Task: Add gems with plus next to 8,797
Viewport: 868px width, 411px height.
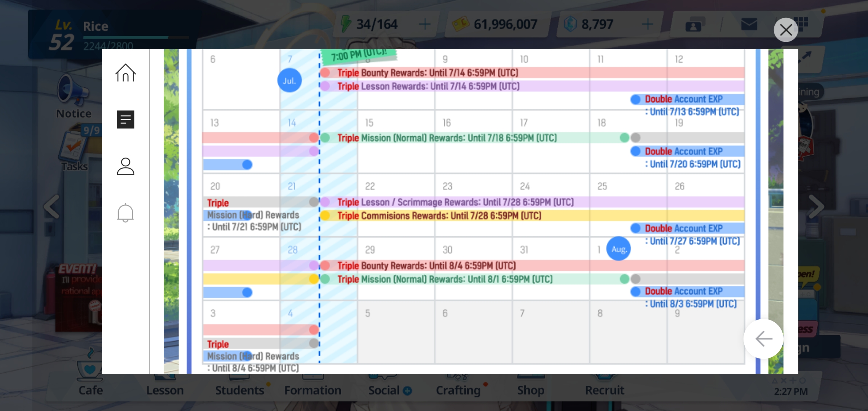Action: click(647, 24)
